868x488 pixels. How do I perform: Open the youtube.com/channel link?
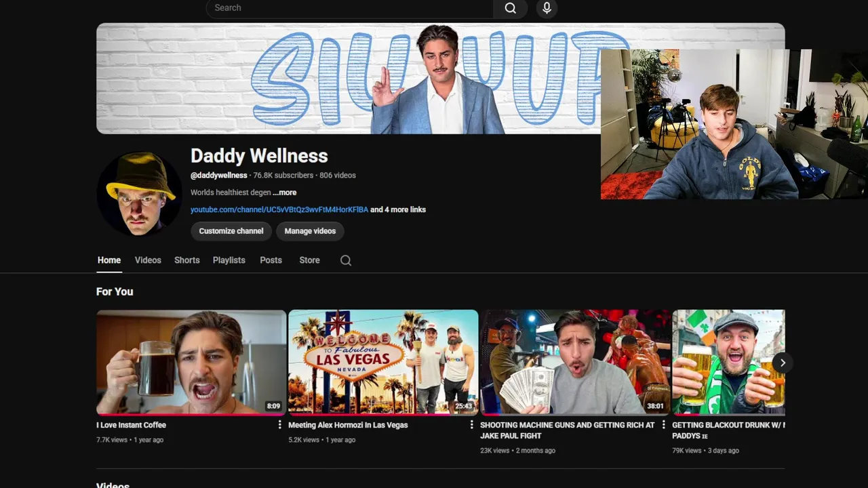coord(279,210)
